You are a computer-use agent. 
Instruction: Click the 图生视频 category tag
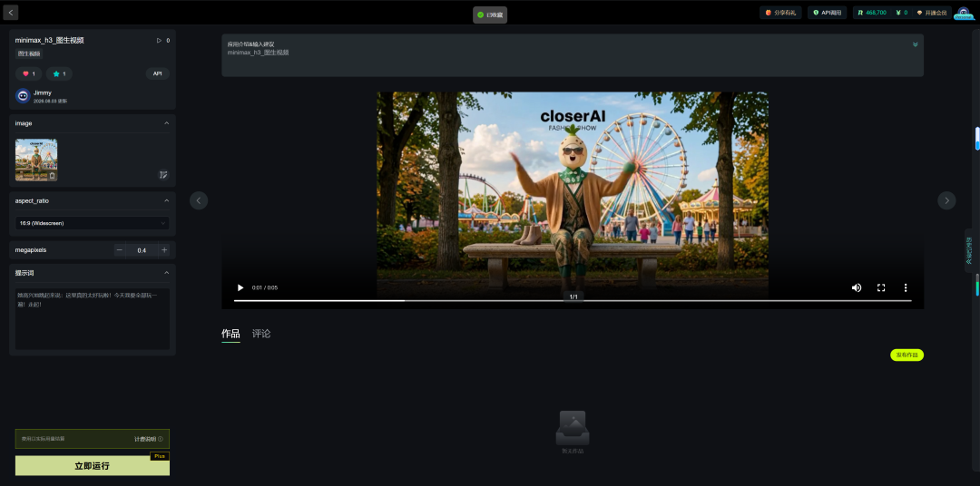[29, 53]
